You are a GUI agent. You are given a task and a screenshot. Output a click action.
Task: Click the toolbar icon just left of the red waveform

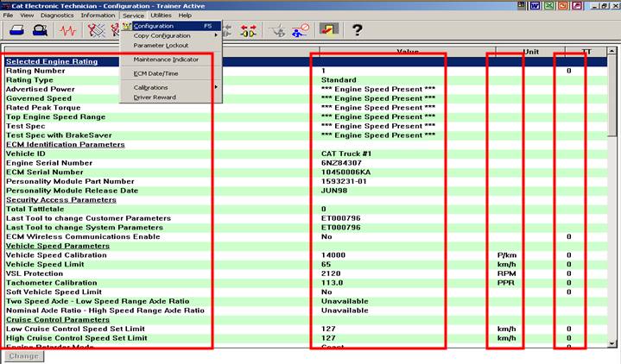tap(40, 31)
